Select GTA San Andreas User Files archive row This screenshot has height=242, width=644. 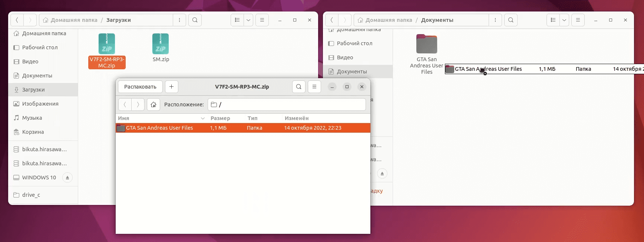coord(243,128)
